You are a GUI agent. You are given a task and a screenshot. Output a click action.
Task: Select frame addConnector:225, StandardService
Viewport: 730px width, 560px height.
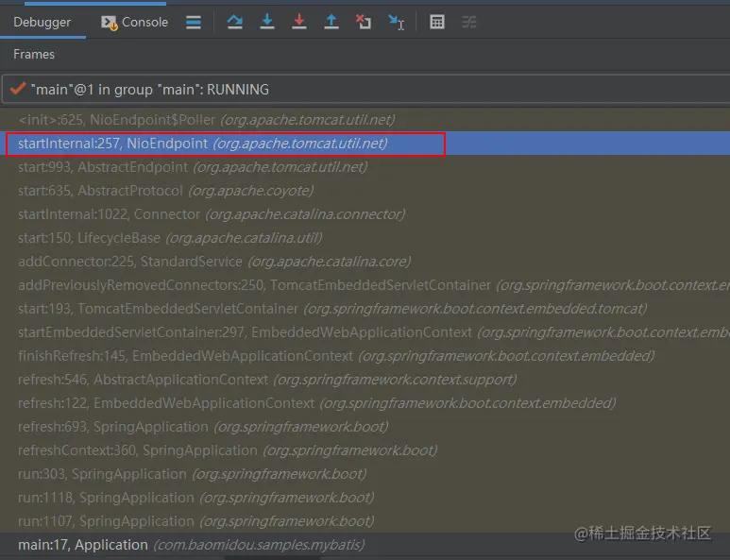365,262
